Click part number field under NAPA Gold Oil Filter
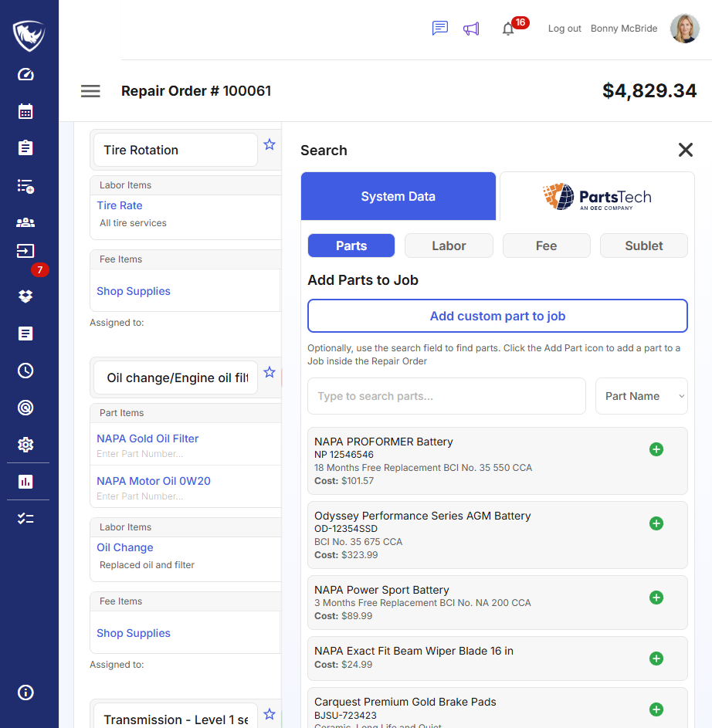Image resolution: width=712 pixels, height=728 pixels. [x=139, y=454]
